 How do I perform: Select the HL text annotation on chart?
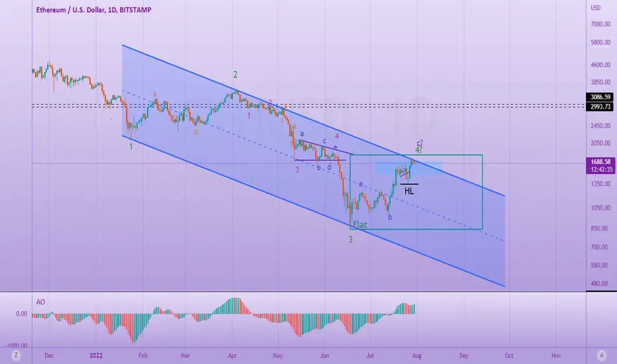[x=409, y=191]
